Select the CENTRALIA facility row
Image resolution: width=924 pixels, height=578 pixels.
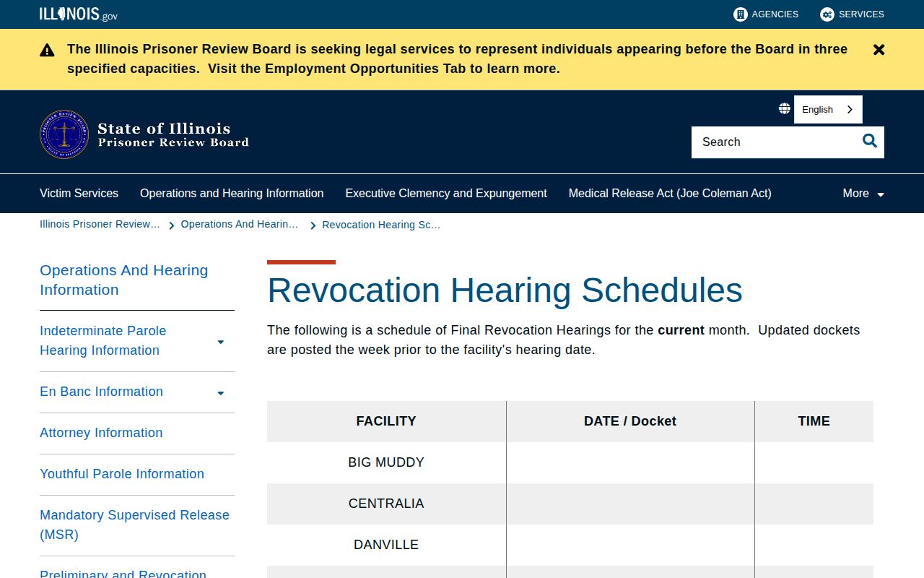(570, 504)
